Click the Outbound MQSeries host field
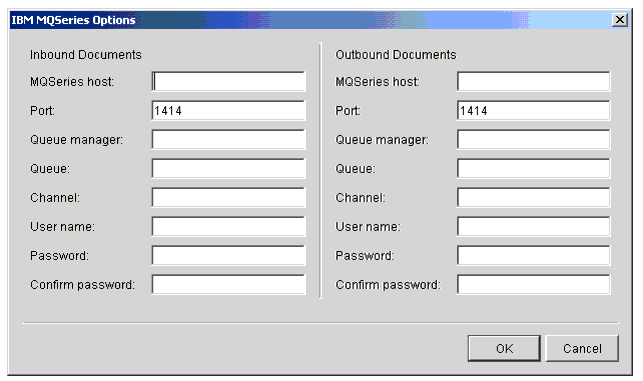The width and height of the screenshot is (643, 381). [534, 81]
